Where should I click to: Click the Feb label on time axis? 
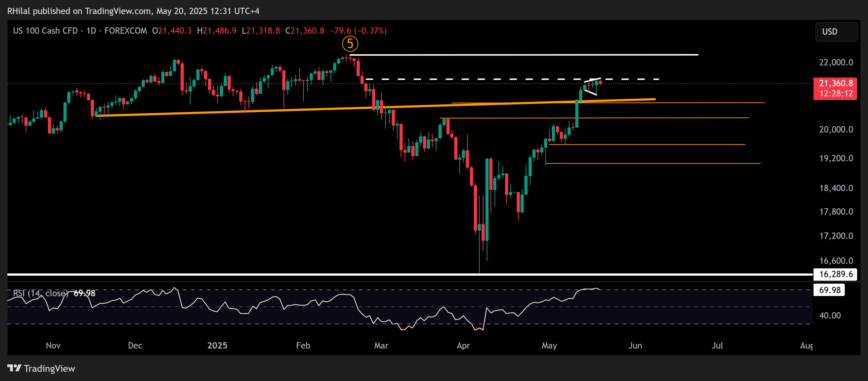coord(303,346)
